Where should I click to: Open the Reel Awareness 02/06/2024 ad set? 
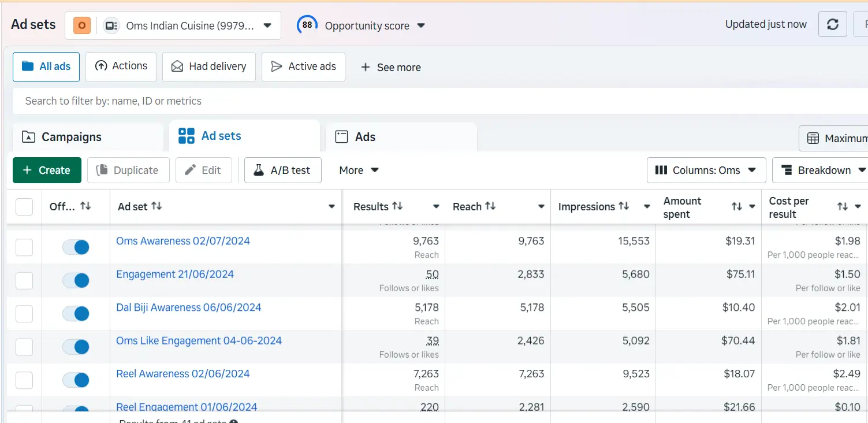pos(182,373)
